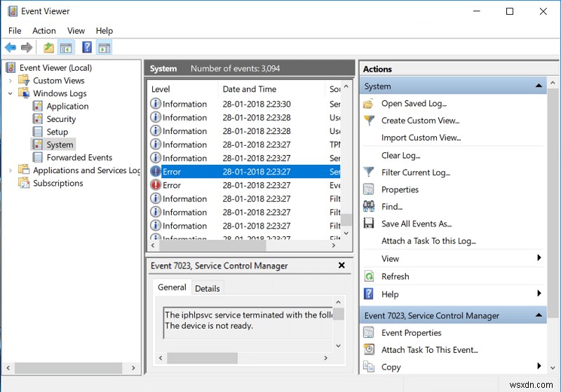Click the console tree horizontal scrollbar

(x=68, y=367)
